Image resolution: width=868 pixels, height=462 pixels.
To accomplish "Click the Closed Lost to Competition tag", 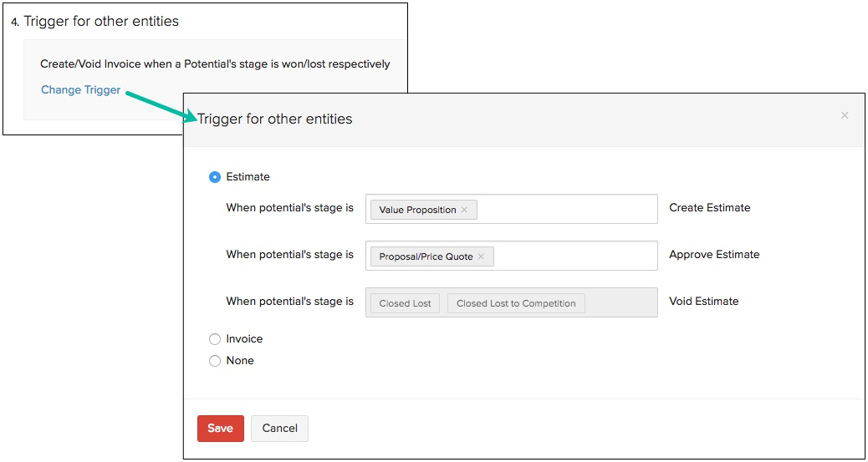I will (516, 303).
